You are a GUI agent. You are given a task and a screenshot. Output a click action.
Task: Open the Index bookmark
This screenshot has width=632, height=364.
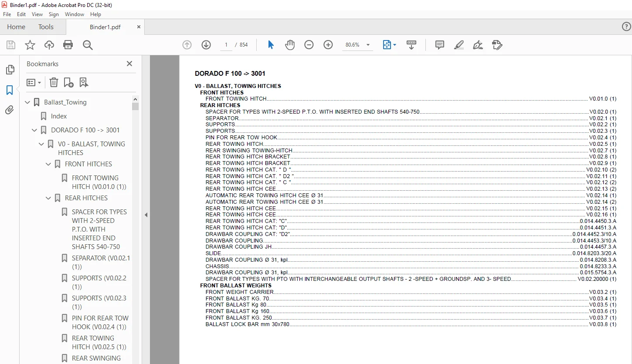(59, 116)
